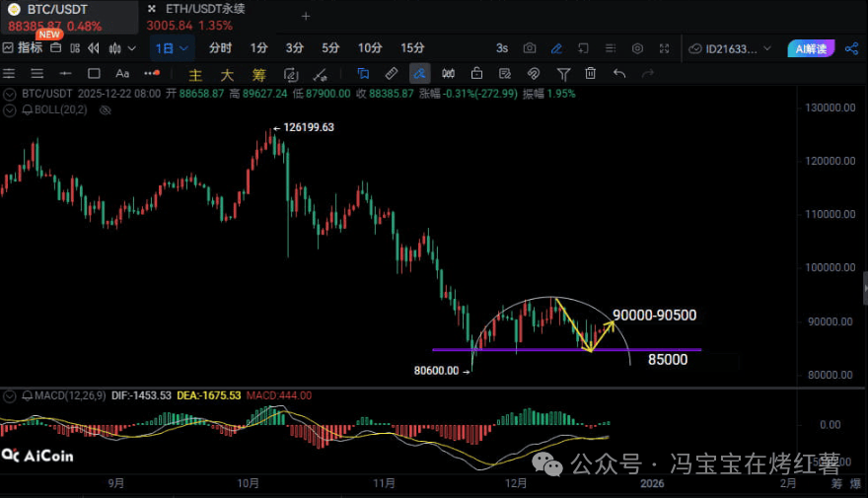
Task: Click the undo arrow in drawing toolbar
Action: [x=619, y=73]
